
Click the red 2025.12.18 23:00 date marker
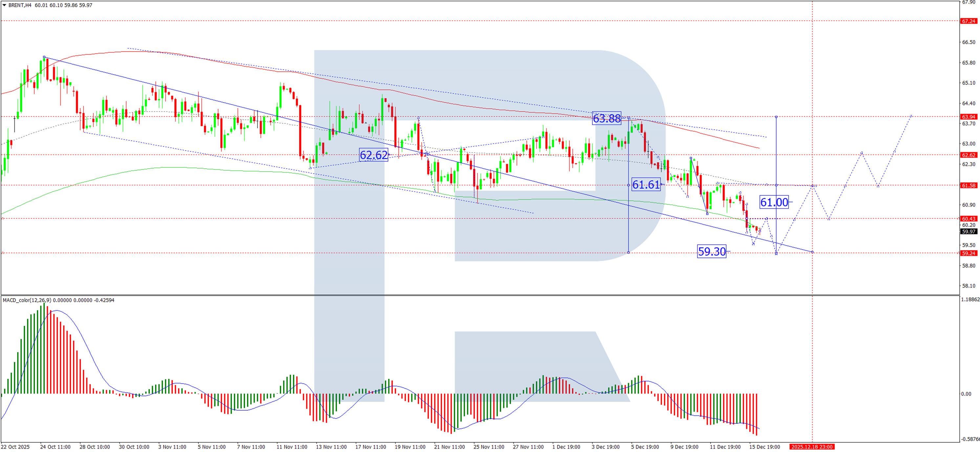click(812, 447)
